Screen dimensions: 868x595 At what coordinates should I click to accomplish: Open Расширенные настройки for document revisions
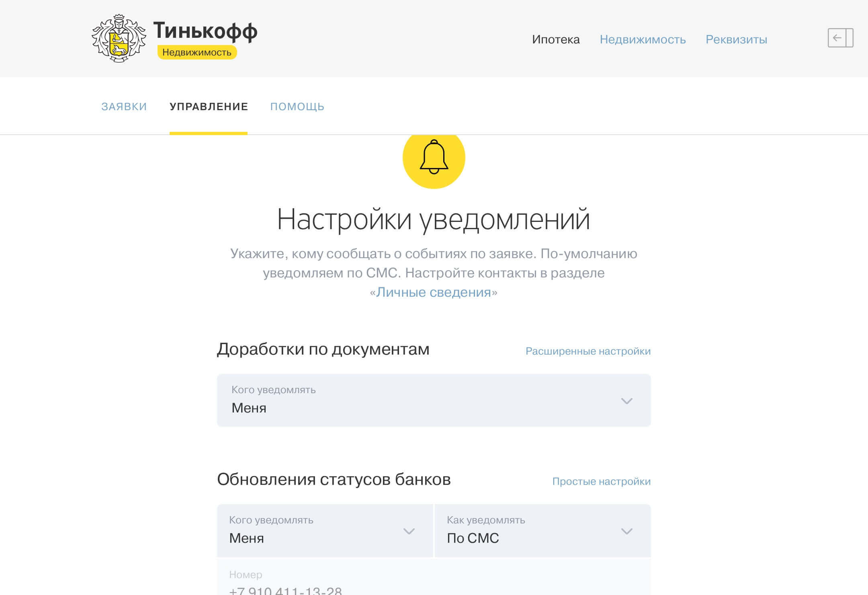tap(588, 351)
